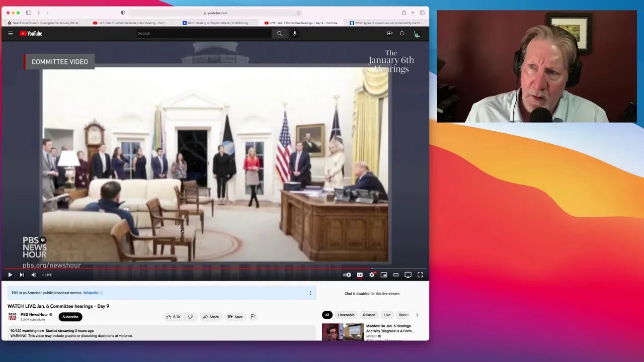Select the 'Committee hearings - Day 9' tab
This screenshot has height=362, width=644.
[x=301, y=23]
